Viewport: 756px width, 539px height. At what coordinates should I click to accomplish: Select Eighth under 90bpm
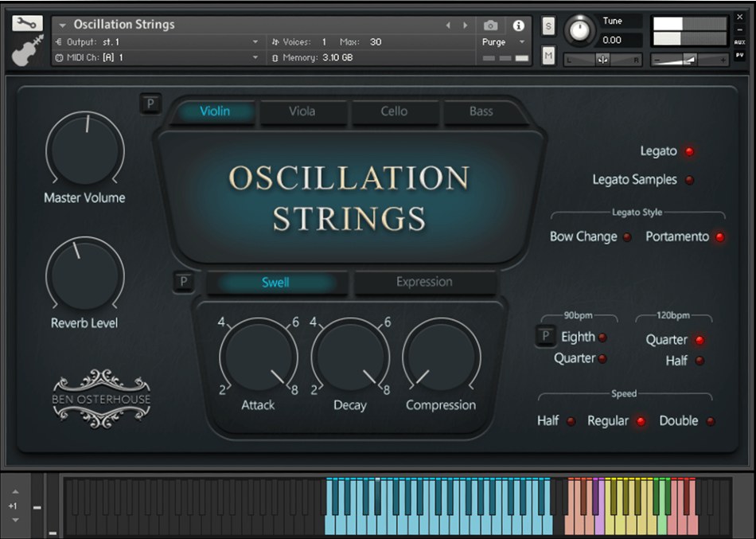pyautogui.click(x=603, y=337)
